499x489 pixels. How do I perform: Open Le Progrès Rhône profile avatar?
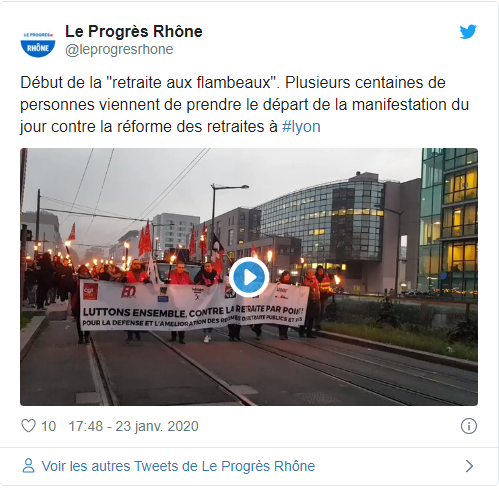tap(38, 40)
